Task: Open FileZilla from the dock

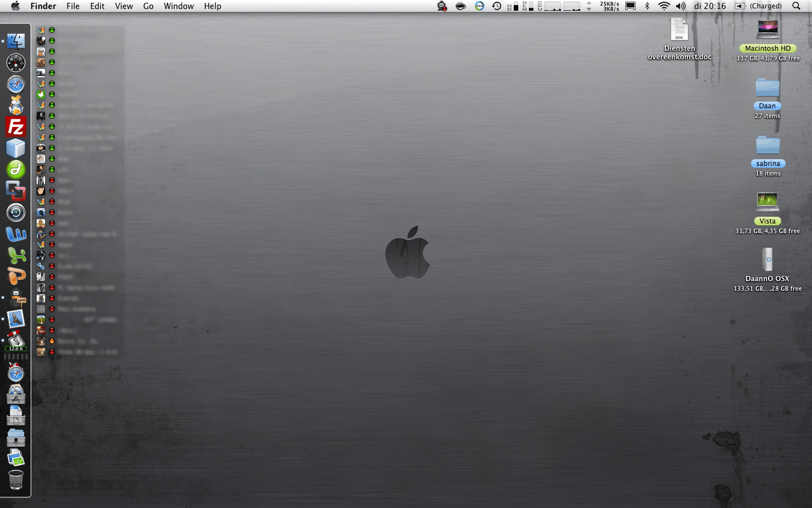Action: [16, 127]
